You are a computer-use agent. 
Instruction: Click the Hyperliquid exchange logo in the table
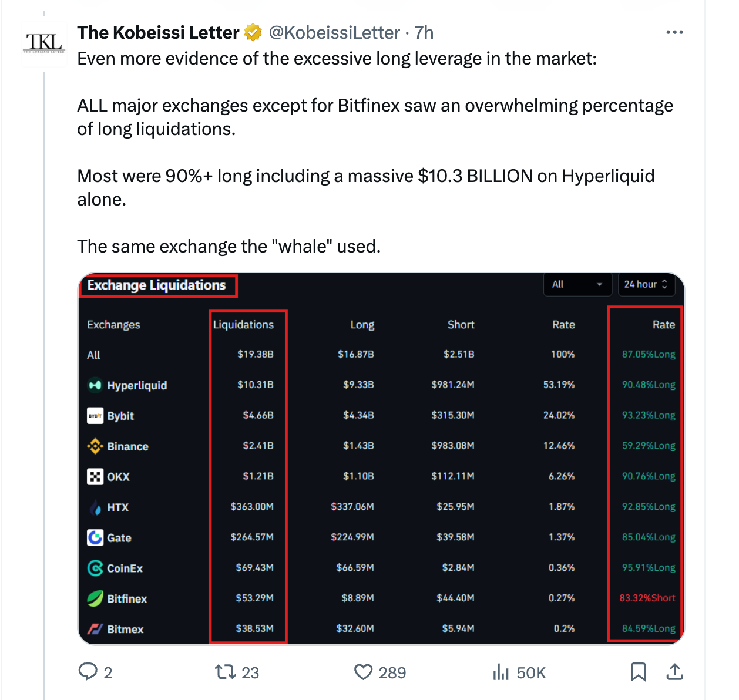tap(96, 385)
